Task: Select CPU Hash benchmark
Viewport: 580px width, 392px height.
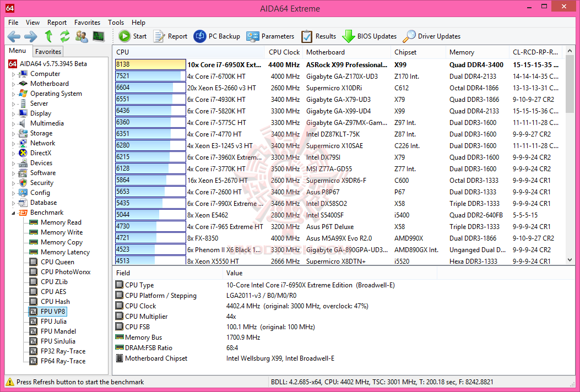Action: [55, 302]
